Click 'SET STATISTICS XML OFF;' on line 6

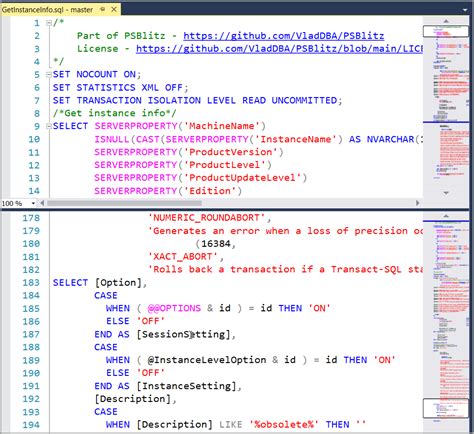(121, 87)
